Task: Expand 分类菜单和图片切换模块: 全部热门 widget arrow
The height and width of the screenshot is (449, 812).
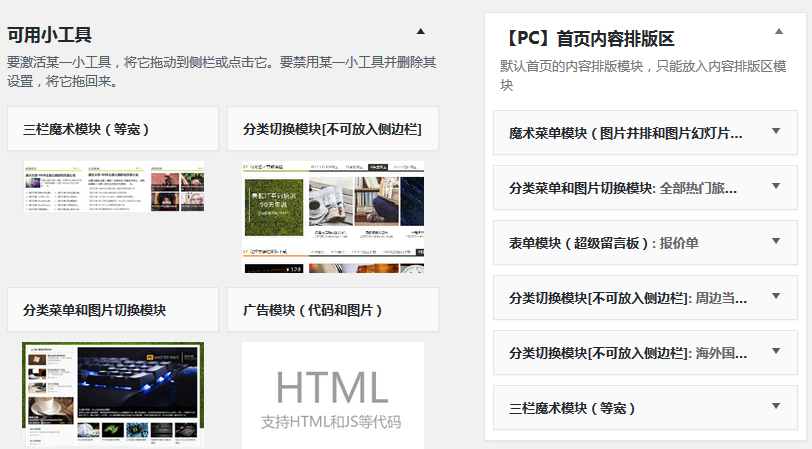Action: tap(776, 186)
